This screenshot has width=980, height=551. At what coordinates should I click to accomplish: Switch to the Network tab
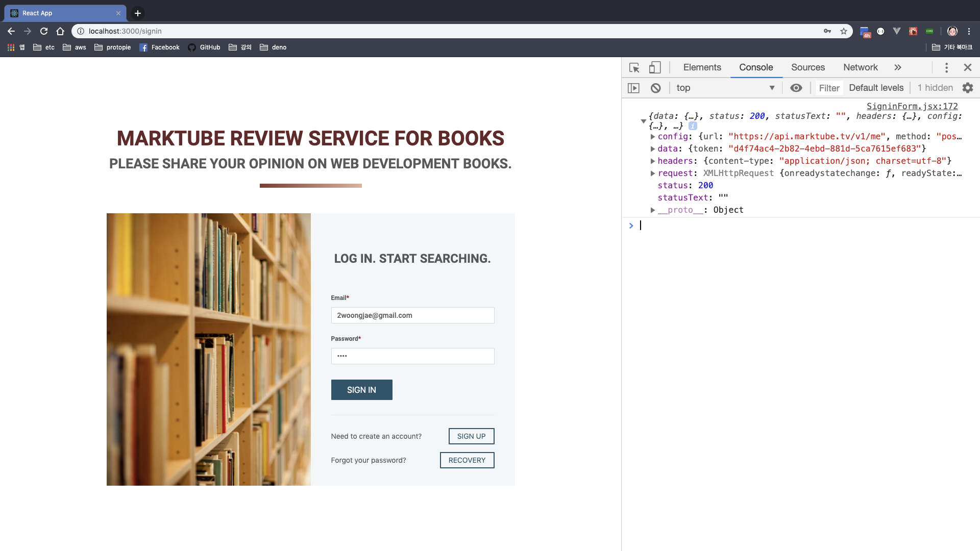860,67
